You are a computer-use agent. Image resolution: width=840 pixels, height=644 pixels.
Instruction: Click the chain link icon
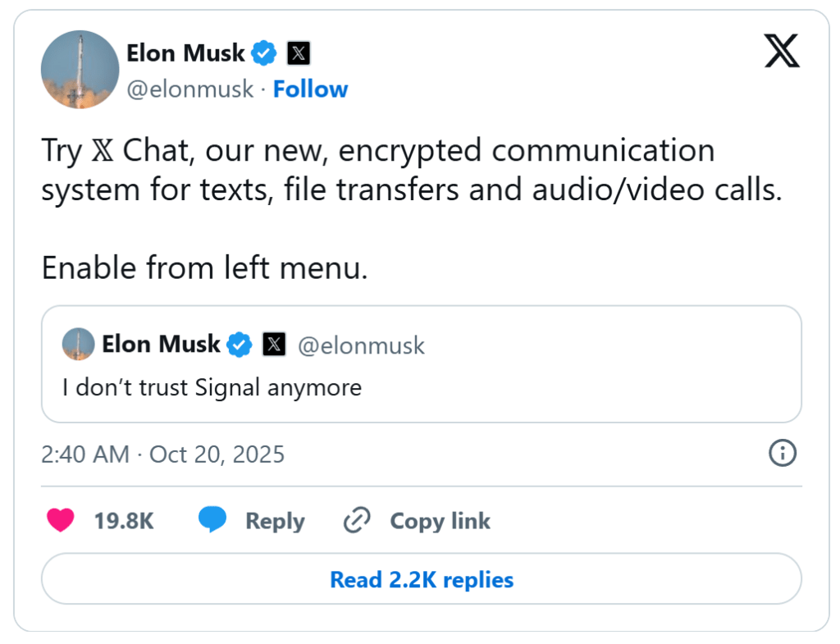(357, 520)
